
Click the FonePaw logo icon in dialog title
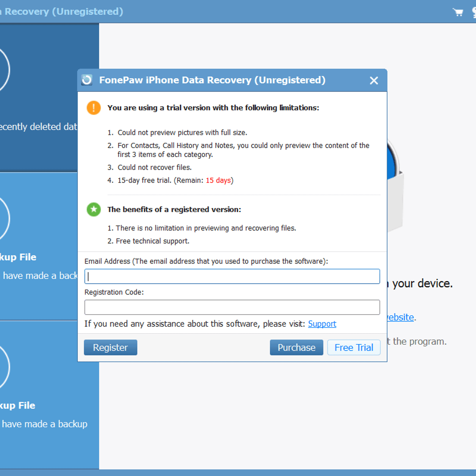[x=87, y=80]
